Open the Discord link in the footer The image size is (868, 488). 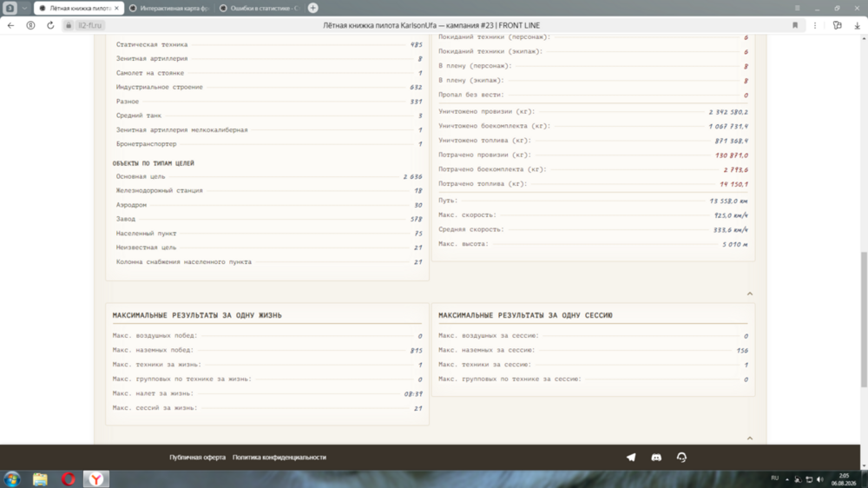point(656,457)
